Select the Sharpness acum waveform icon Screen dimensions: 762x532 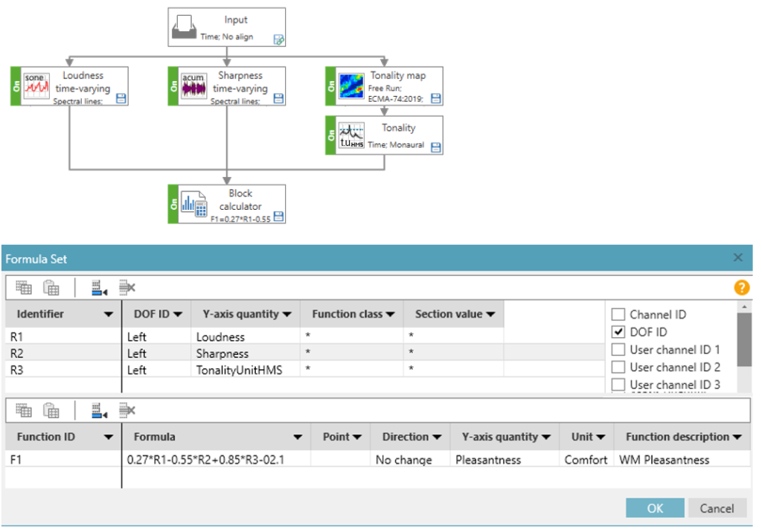(x=193, y=86)
